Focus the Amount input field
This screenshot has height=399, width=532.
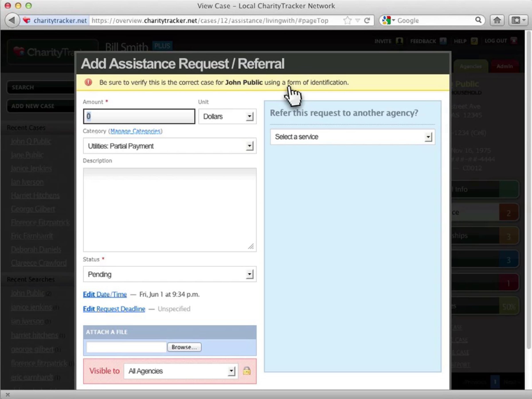[139, 116]
